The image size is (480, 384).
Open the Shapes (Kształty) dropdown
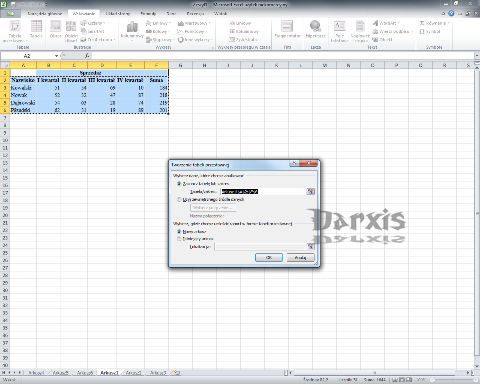click(92, 23)
